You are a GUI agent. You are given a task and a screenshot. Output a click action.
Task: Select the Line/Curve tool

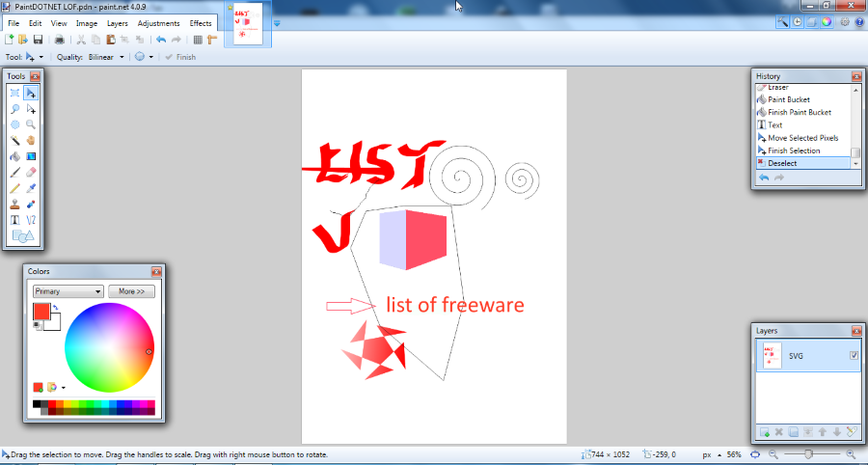tap(31, 220)
